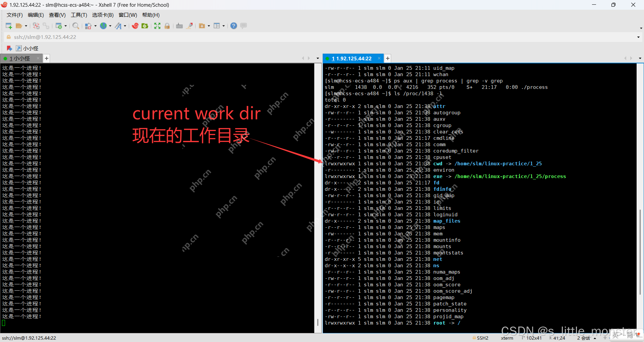Click the highlighter pen toolbar icon

(x=190, y=26)
